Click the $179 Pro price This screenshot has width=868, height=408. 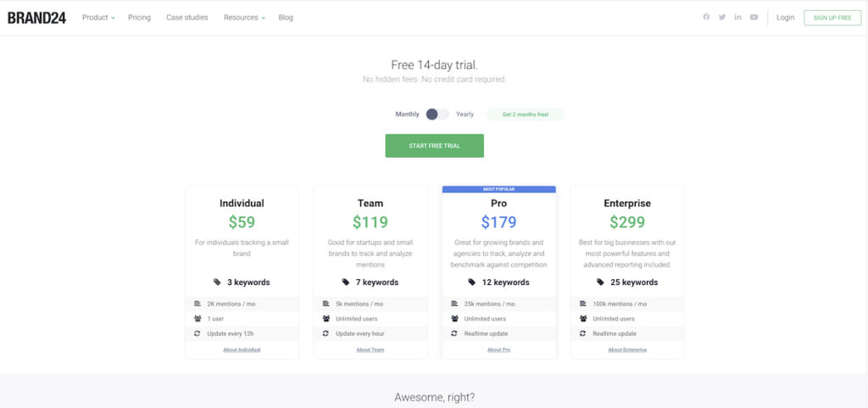pos(498,222)
